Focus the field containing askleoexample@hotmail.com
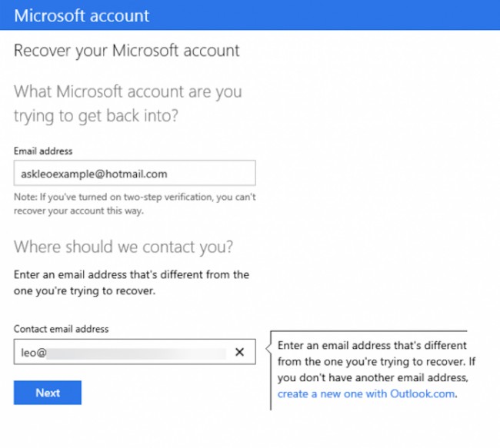This screenshot has height=448, width=500. pyautogui.click(x=135, y=174)
